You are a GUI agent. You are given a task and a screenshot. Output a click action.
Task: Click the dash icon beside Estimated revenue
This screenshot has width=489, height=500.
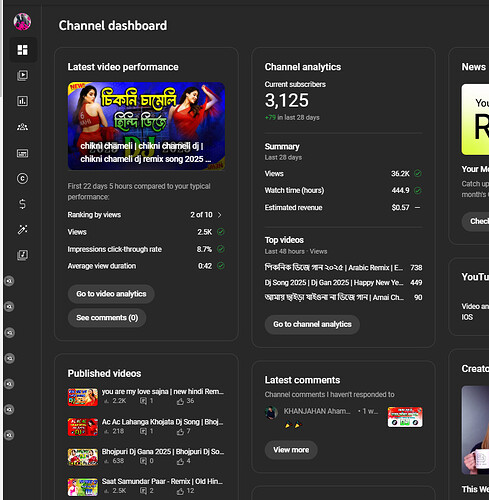418,207
